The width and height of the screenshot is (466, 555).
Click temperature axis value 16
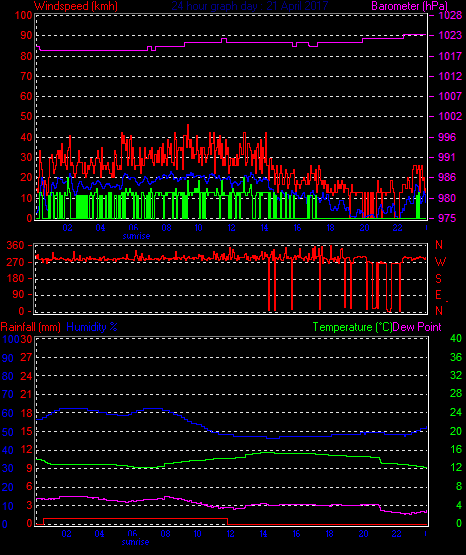point(456,450)
